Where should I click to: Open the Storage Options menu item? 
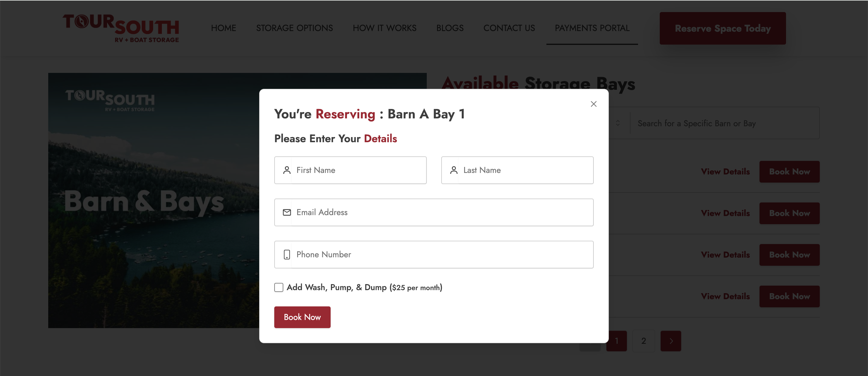click(x=294, y=28)
